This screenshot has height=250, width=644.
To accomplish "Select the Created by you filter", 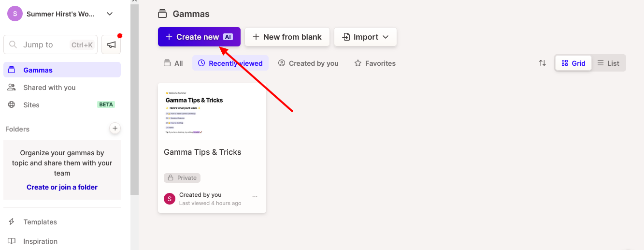I will pos(308,63).
